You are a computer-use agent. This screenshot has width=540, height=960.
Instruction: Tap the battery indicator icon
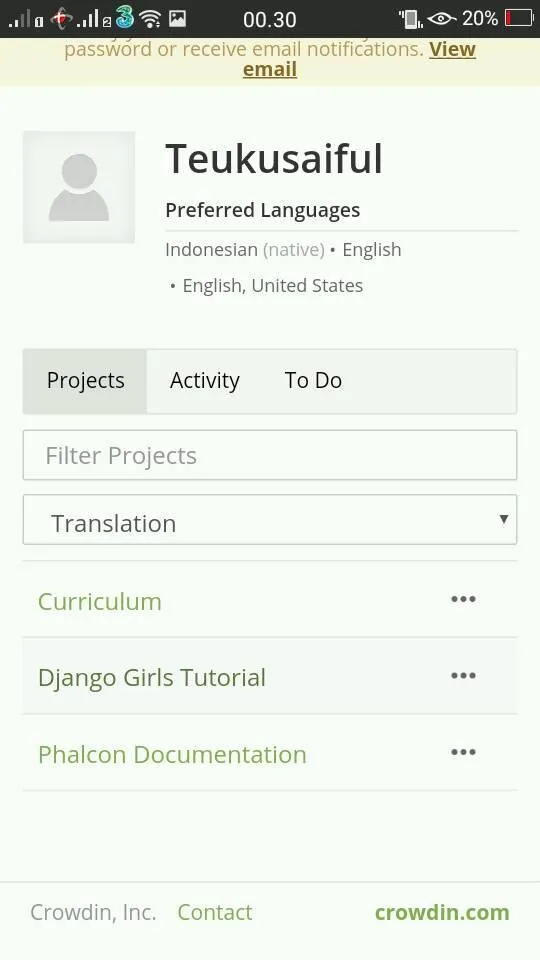[x=519, y=18]
